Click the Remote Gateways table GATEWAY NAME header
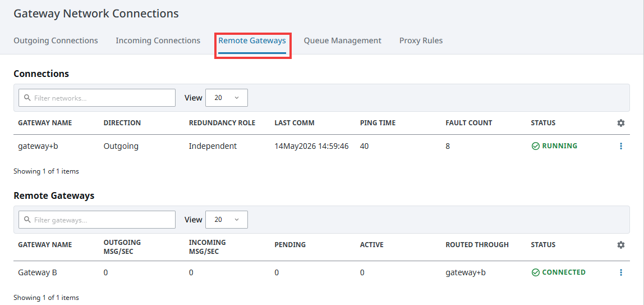Viewport: 644px width, 305px height. pyautogui.click(x=45, y=245)
